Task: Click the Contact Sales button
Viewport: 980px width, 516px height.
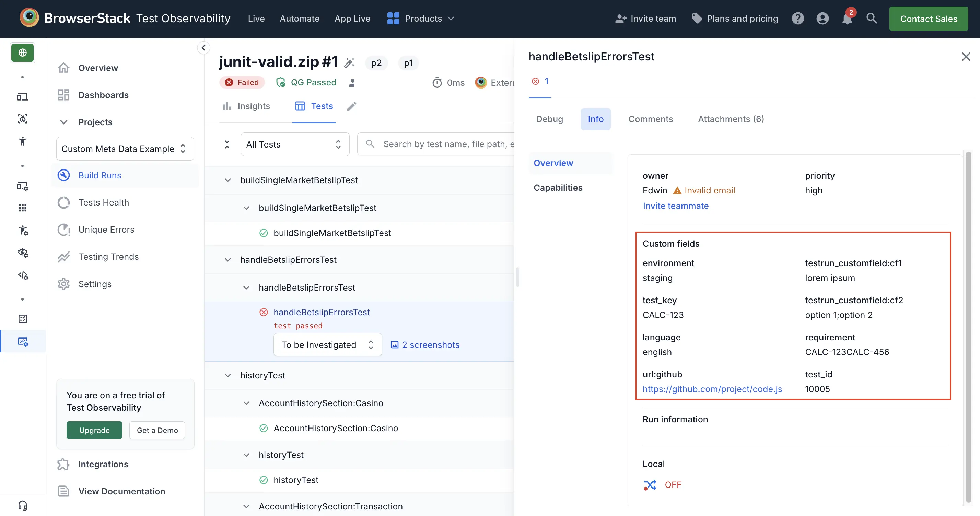Action: pos(929,19)
